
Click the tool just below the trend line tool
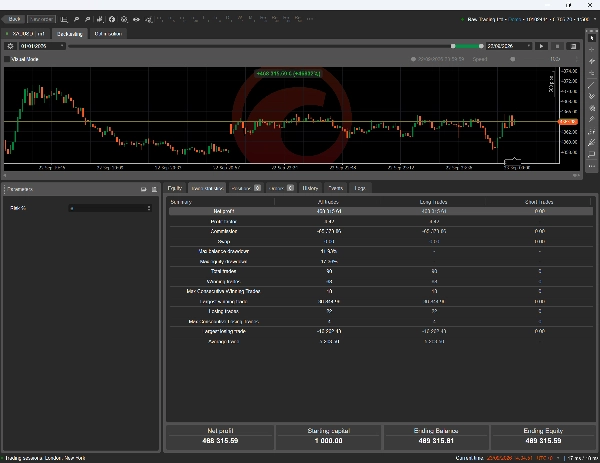pyautogui.click(x=592, y=96)
